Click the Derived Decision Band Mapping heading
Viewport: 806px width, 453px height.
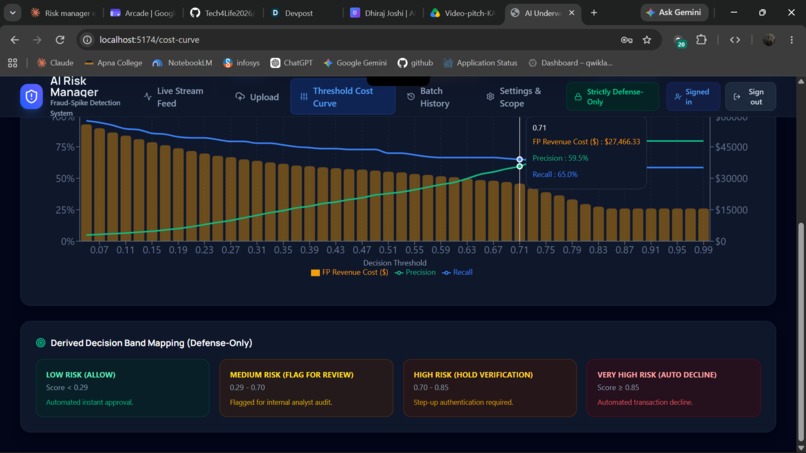coord(151,343)
